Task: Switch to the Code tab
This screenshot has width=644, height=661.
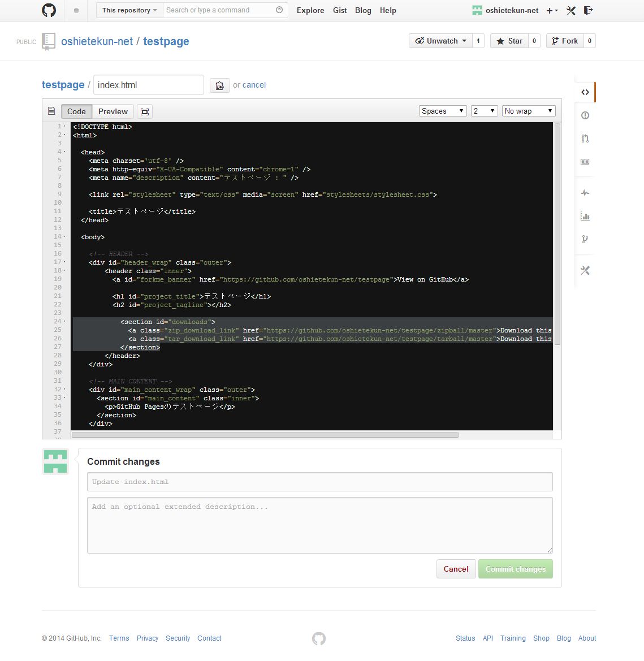Action: (76, 112)
